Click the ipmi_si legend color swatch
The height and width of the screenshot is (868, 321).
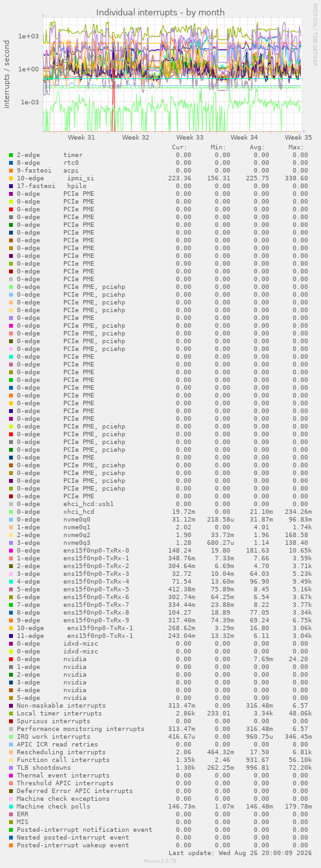tap(11, 178)
